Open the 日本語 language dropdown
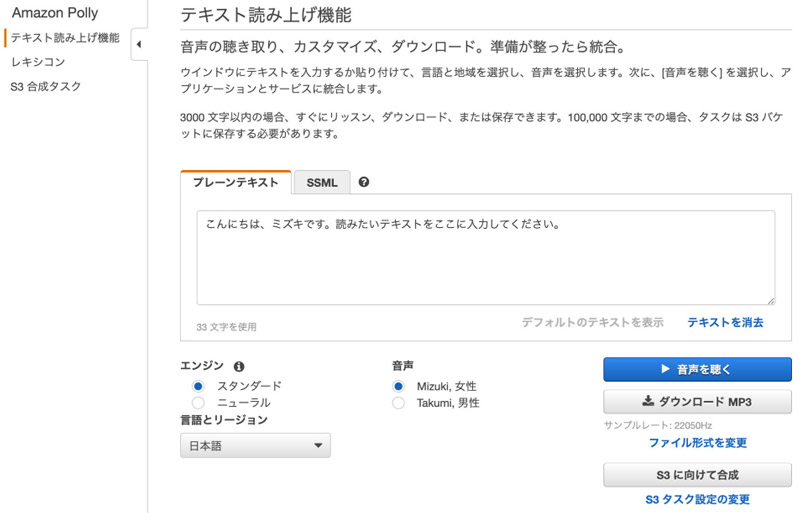 (x=255, y=446)
